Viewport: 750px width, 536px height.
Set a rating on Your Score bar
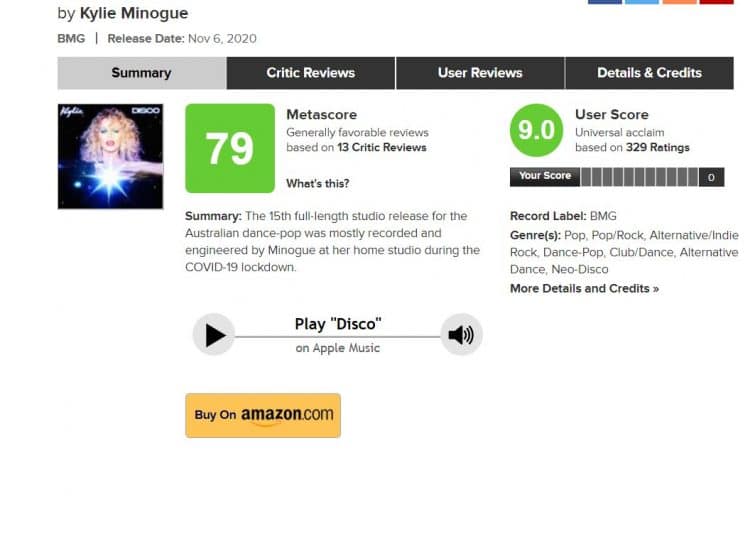(x=640, y=177)
